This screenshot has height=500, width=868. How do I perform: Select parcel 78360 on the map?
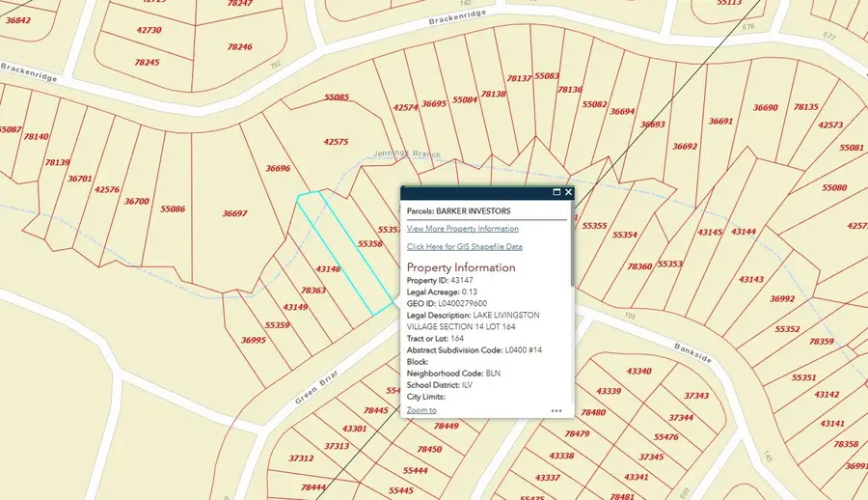[639, 266]
